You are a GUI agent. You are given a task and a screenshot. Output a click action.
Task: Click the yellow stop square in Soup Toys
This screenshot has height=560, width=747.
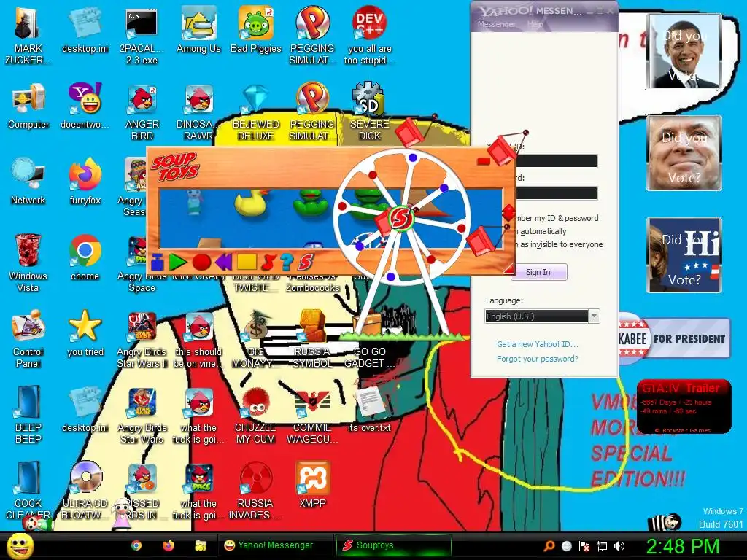point(247,262)
